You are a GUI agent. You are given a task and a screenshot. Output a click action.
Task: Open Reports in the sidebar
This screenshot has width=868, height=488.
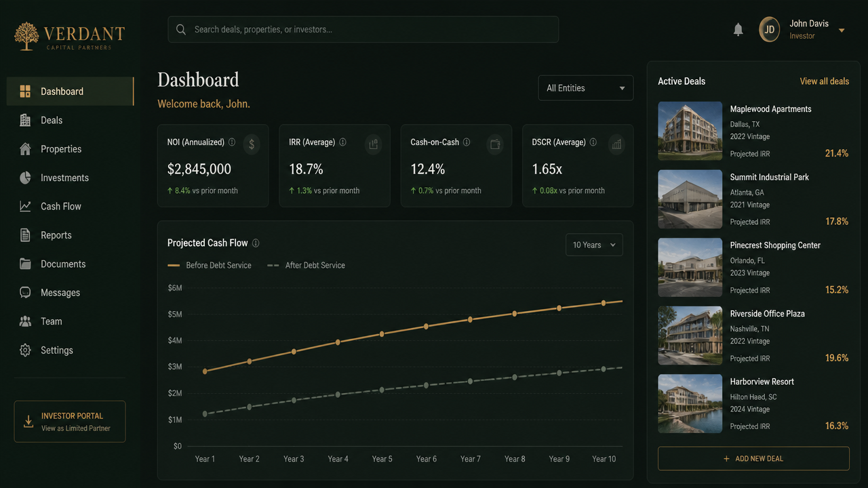[x=70, y=235]
